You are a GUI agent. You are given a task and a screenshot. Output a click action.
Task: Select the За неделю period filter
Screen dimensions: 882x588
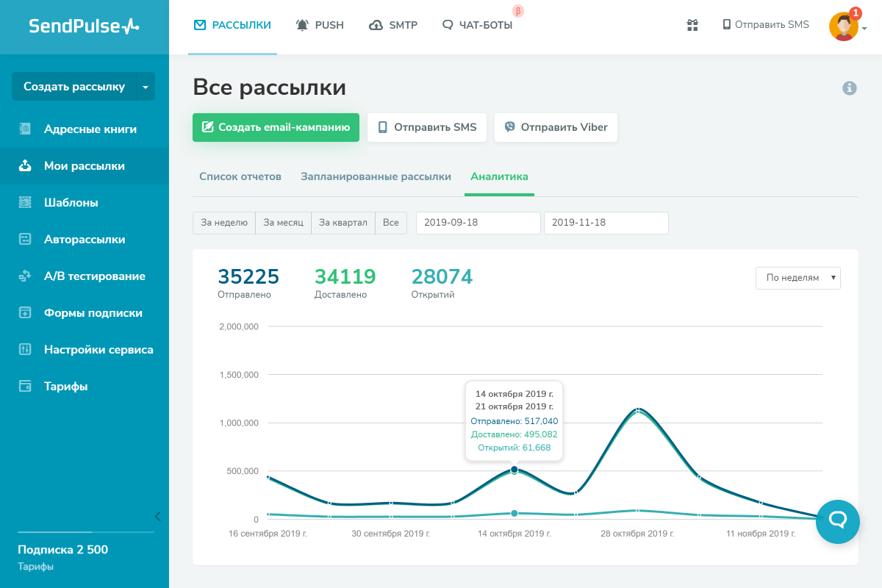coord(224,223)
